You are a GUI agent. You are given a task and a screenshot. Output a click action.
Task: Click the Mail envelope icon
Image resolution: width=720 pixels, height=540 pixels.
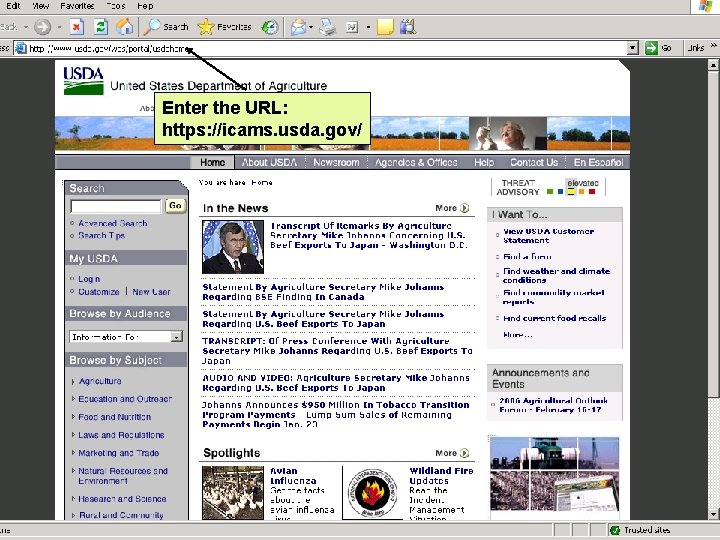tap(298, 27)
